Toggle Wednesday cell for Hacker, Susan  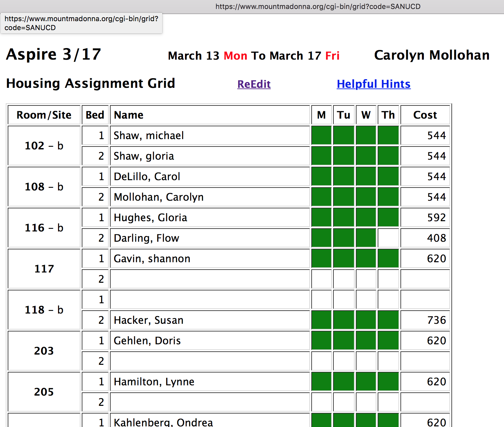tap(366, 320)
